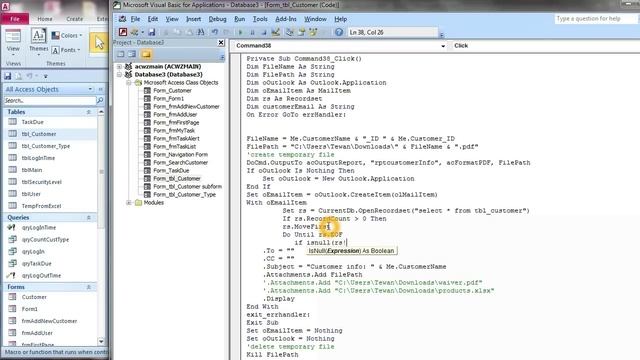Collapse the Queries group

89,218
